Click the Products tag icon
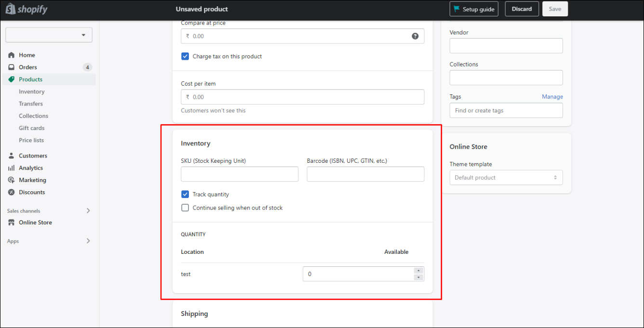This screenshot has height=328, width=644. [x=12, y=79]
